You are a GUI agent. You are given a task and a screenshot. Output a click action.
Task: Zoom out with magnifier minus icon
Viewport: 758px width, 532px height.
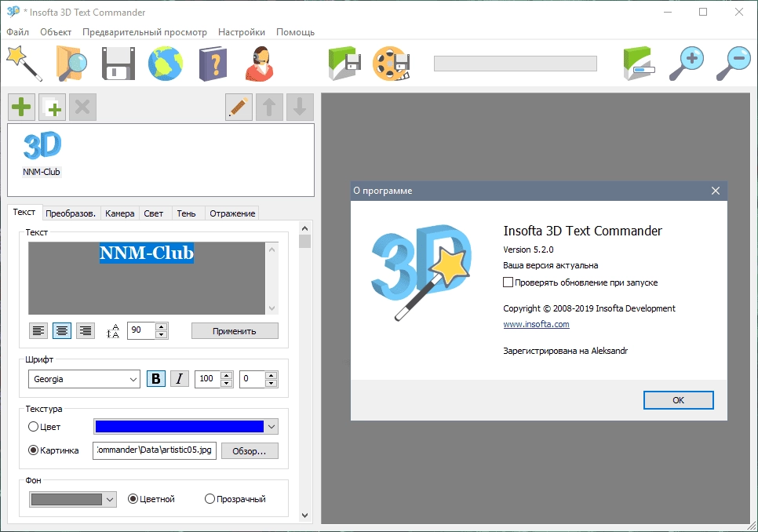[734, 64]
